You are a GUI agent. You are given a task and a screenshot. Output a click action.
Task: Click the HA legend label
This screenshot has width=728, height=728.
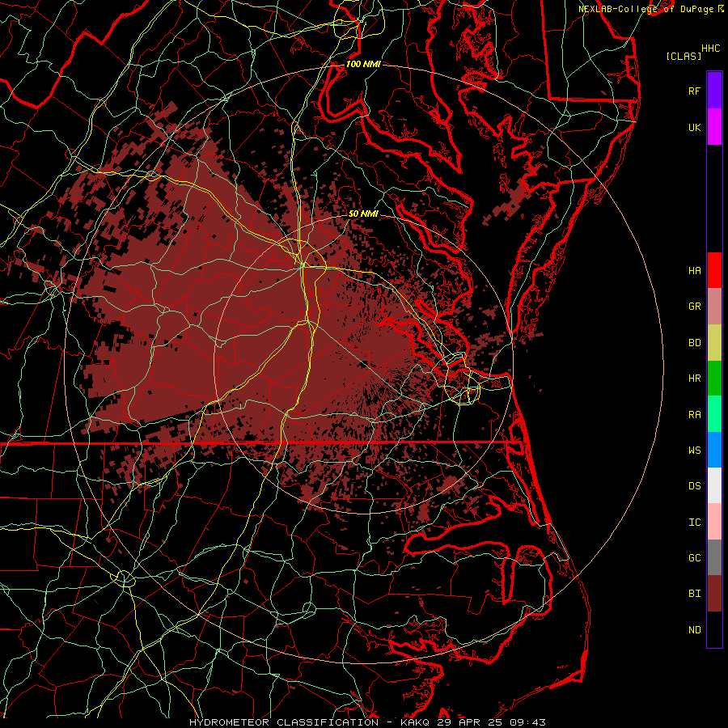[694, 271]
